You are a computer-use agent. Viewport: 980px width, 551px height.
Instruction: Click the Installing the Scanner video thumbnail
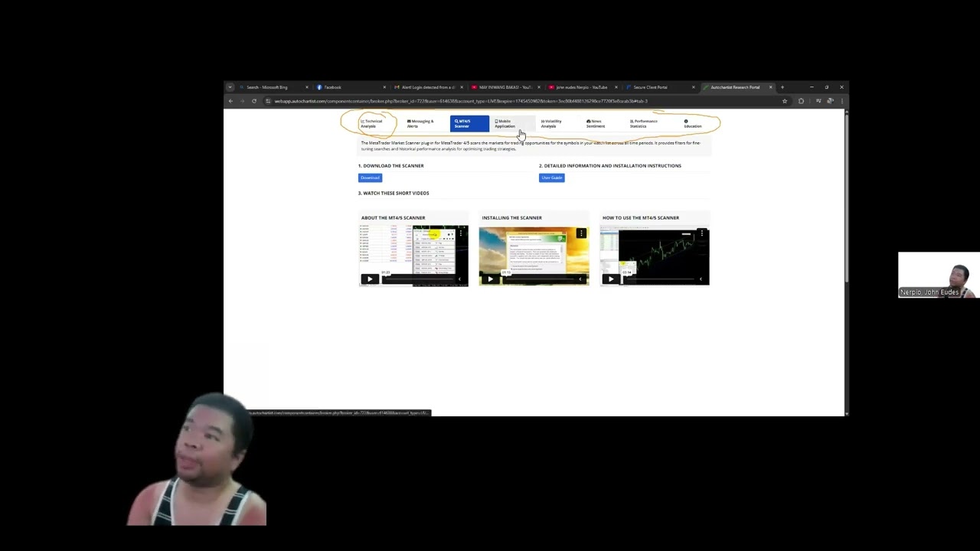[534, 255]
